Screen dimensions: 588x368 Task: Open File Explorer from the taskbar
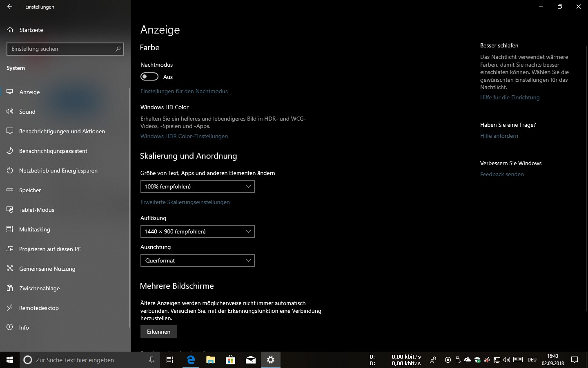211,360
